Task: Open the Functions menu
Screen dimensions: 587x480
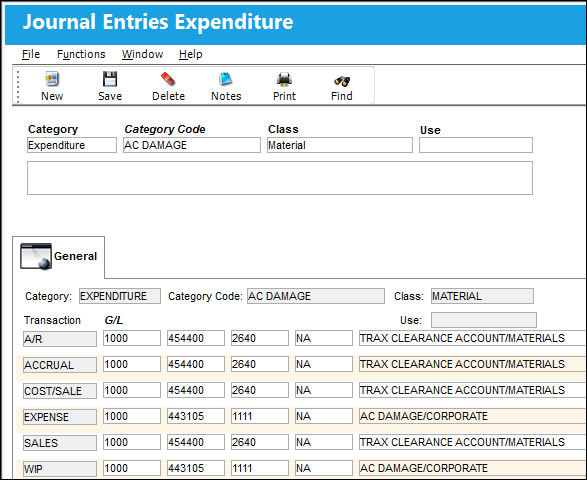Action: pos(81,54)
